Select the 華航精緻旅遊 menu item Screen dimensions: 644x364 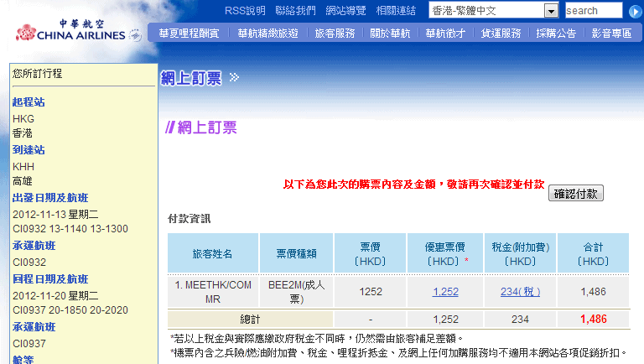(267, 34)
